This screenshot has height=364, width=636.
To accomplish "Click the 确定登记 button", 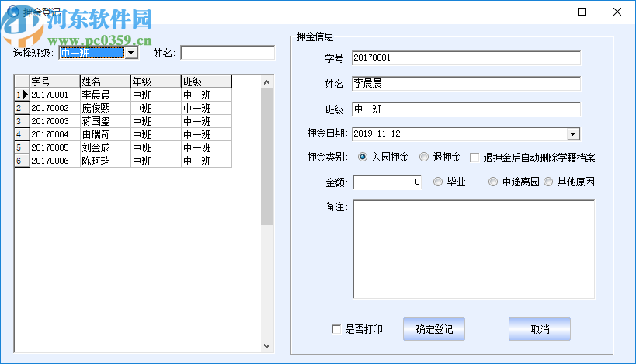I will [434, 329].
